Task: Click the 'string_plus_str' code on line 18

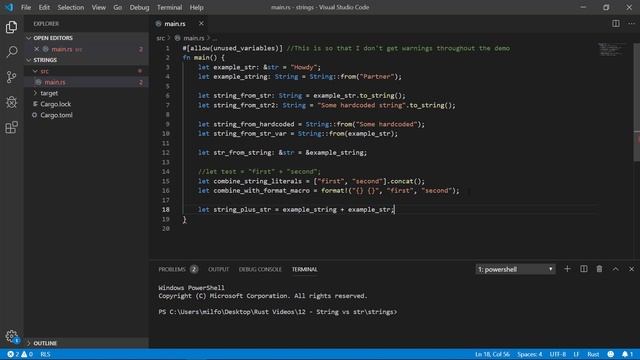Action: click(x=242, y=209)
